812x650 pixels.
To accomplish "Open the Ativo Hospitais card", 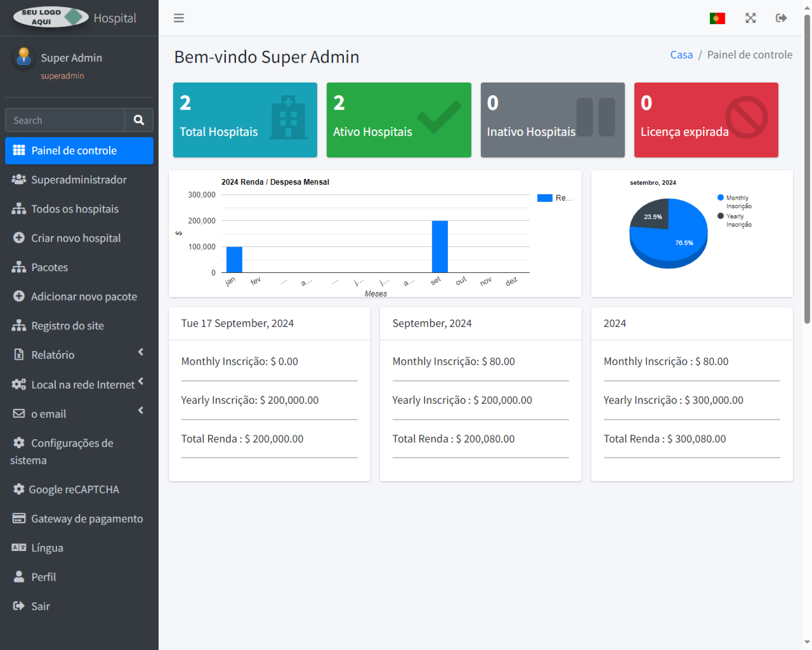I will tap(398, 120).
